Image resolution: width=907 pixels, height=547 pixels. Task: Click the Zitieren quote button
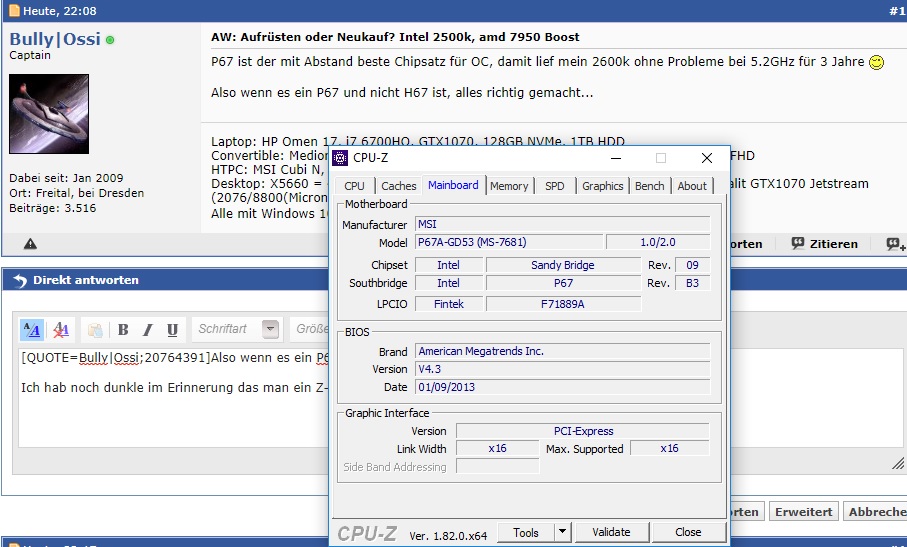(x=824, y=244)
